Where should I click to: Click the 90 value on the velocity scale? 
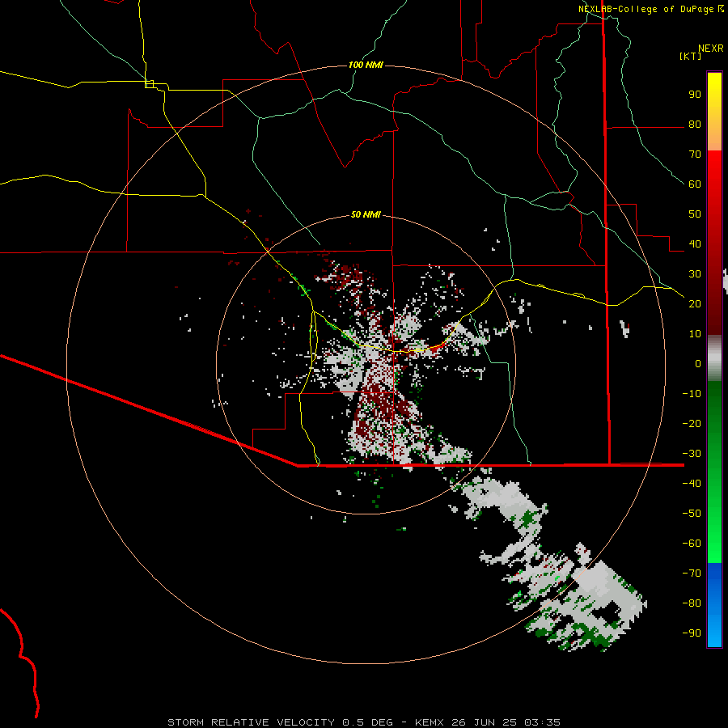tap(695, 95)
